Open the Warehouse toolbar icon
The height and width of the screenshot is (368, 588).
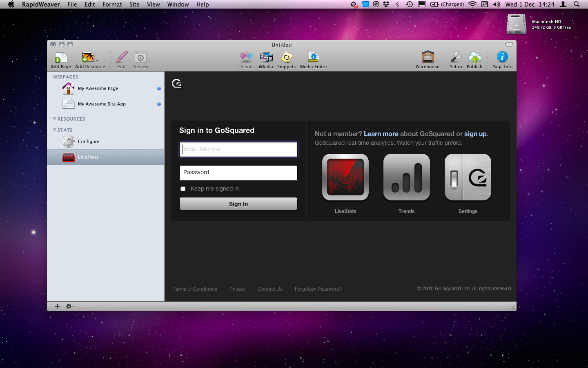(428, 57)
